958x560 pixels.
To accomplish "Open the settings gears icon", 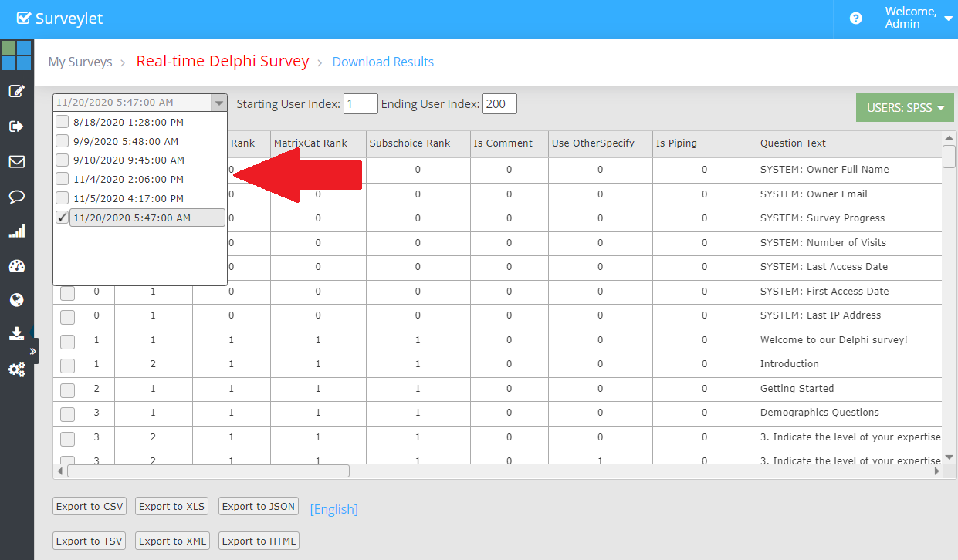I will pyautogui.click(x=16, y=369).
